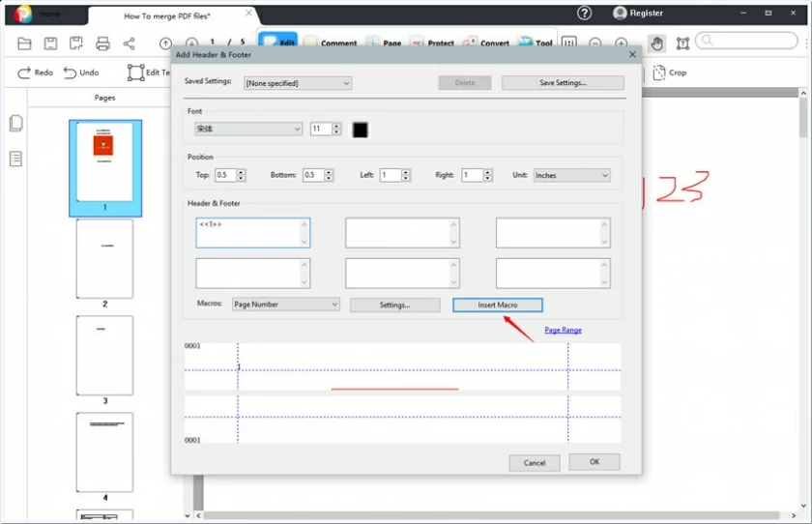This screenshot has width=812, height=524.
Task: Show the page thumbnails sidebar icon
Action: coord(16,124)
